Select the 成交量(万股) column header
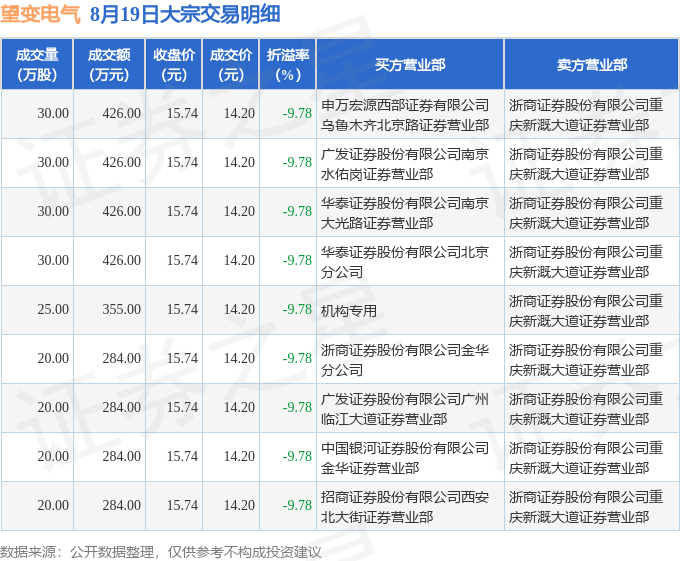The image size is (680, 561). (x=37, y=65)
